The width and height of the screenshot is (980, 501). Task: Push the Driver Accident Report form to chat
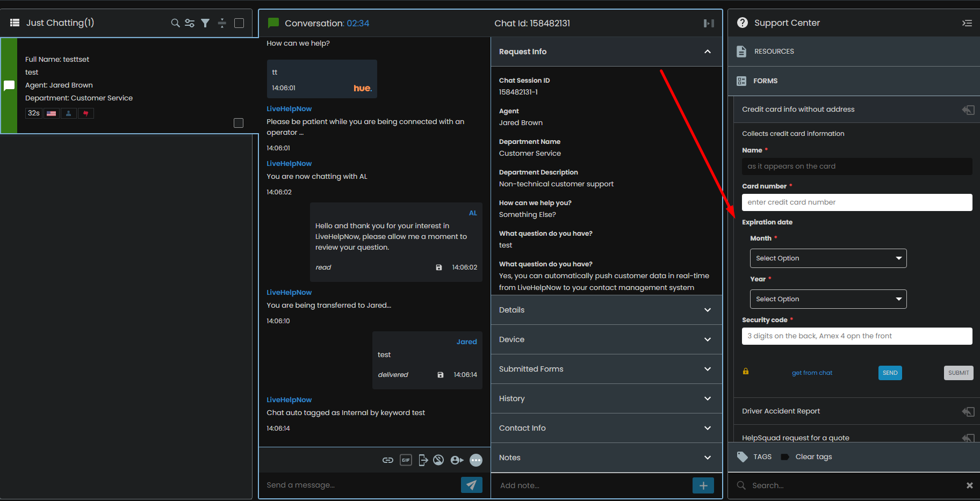click(x=968, y=411)
